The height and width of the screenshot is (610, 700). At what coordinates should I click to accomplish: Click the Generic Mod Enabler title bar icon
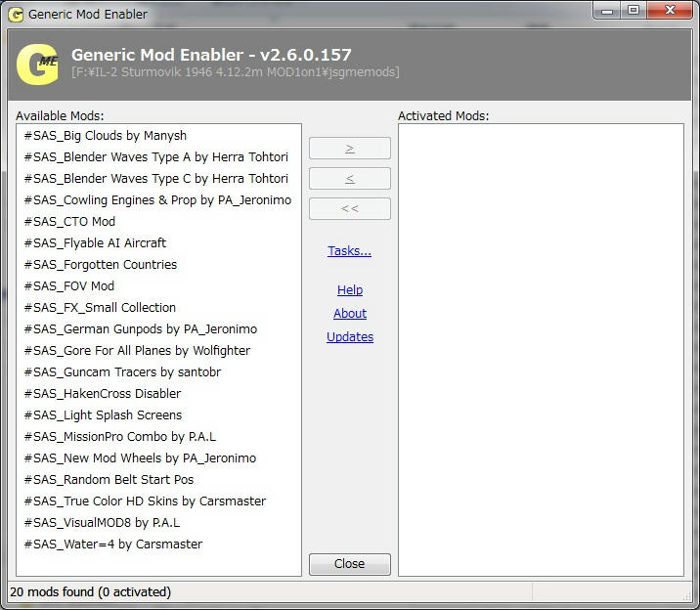point(16,15)
